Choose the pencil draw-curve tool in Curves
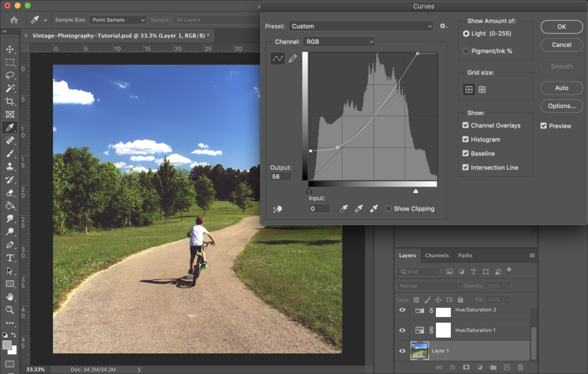Screen dimensions: 588x374 (x=293, y=59)
